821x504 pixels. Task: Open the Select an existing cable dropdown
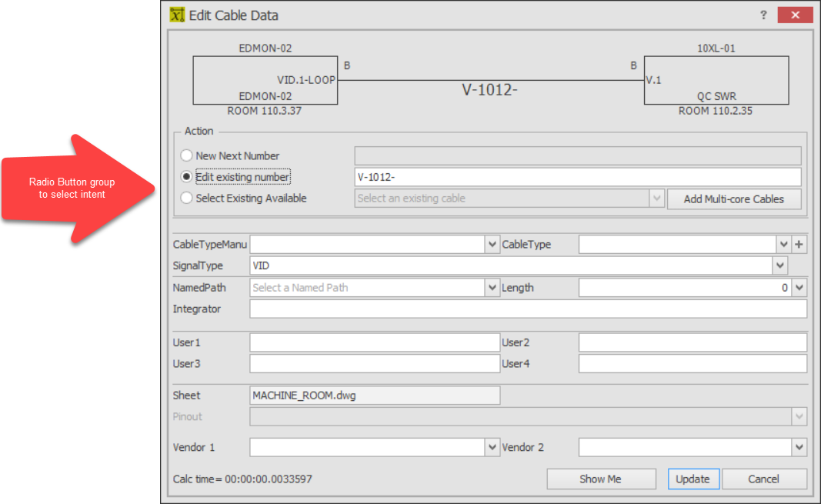point(656,199)
